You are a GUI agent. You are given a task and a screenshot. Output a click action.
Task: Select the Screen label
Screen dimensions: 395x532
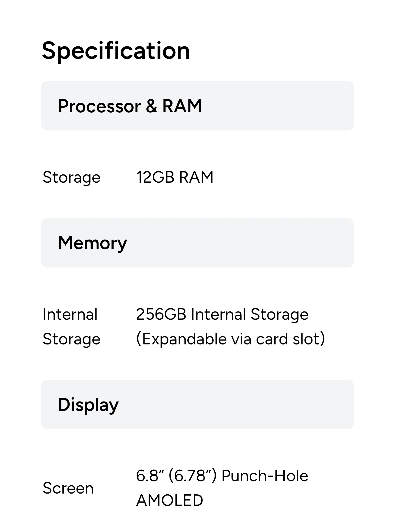(x=68, y=488)
